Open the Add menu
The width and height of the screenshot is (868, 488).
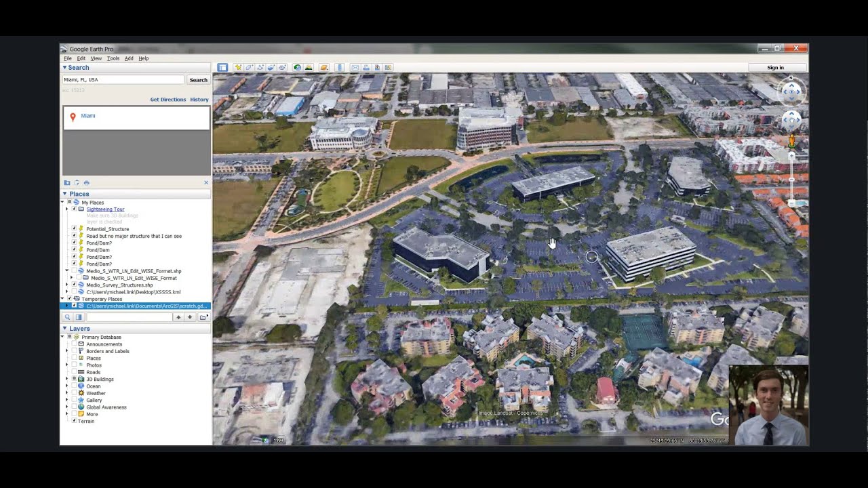129,58
